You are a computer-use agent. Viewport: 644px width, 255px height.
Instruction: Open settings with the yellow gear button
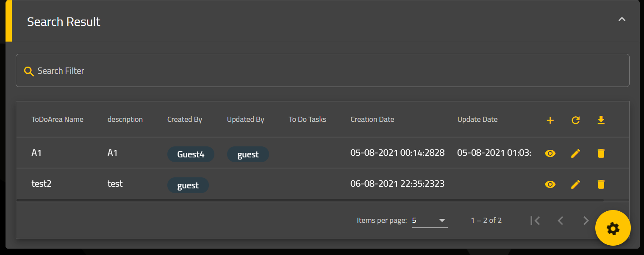click(613, 228)
